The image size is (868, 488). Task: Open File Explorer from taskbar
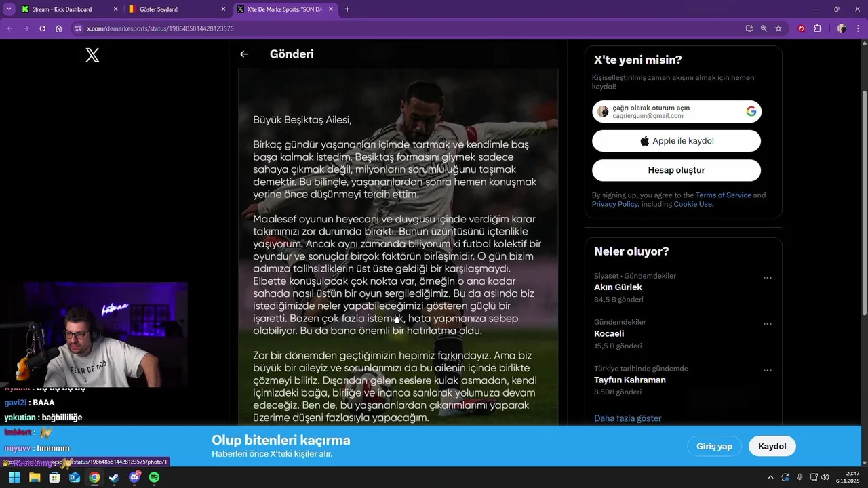coord(35,477)
